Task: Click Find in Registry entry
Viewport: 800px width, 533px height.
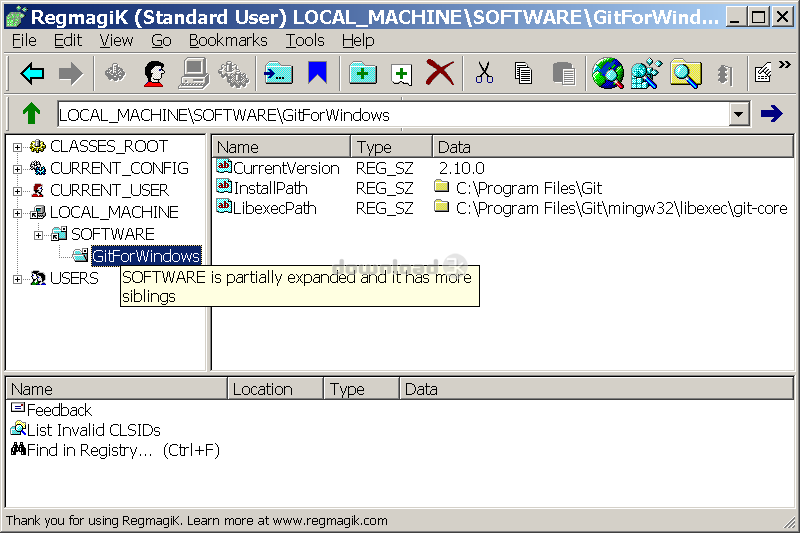Action: click(123, 450)
